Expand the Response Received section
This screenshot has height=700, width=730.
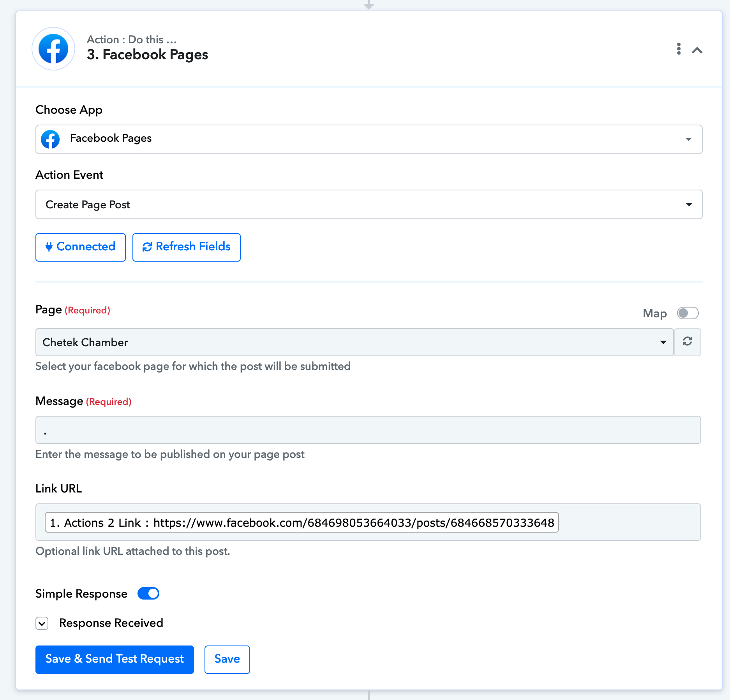click(x=42, y=623)
